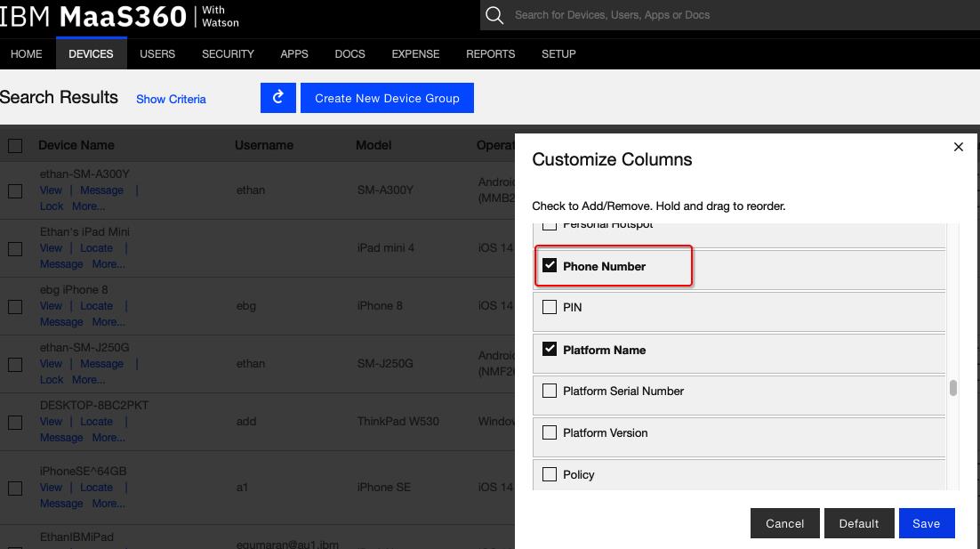Disable the Platform Name column
This screenshot has height=549, width=980.
(x=550, y=350)
